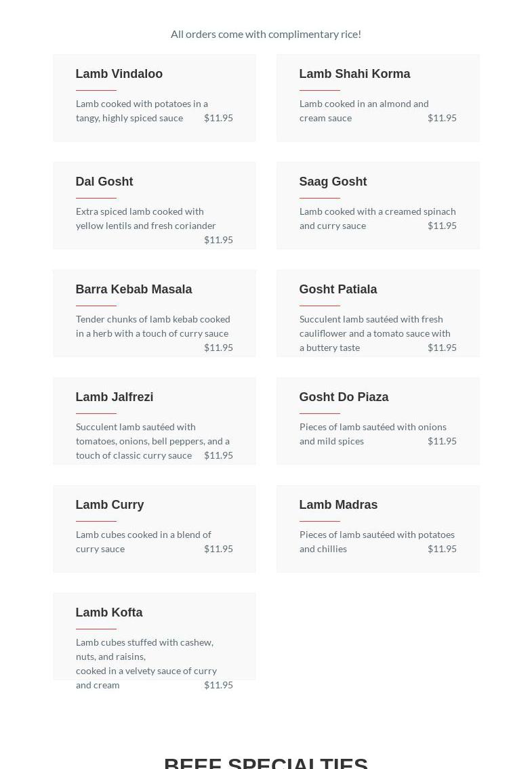532x769 pixels.
Task: Click the Barra Kebab Masala title
Action: click(x=134, y=289)
